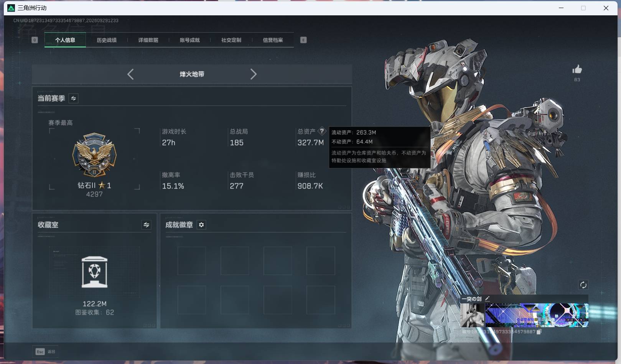This screenshot has width=621, height=364.
Task: Close the 三角洲行动 window
Action: tap(606, 8)
